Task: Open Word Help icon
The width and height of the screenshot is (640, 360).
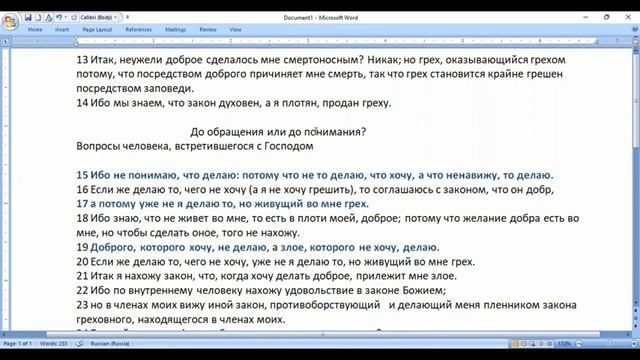Action: click(635, 29)
